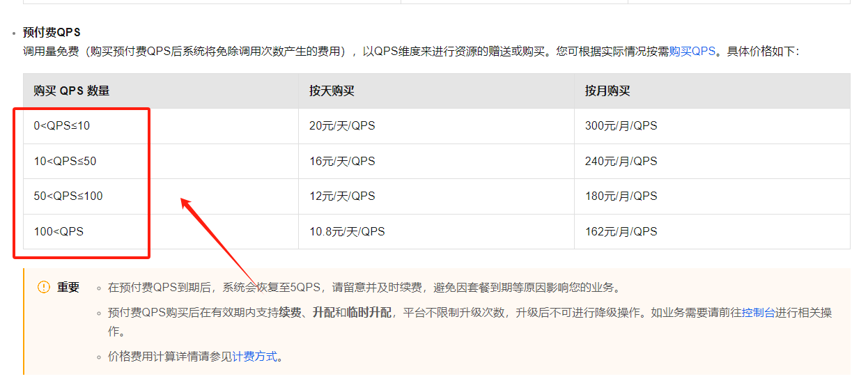
Task: Click the 0<QPS≤10 table cell
Action: click(x=161, y=126)
